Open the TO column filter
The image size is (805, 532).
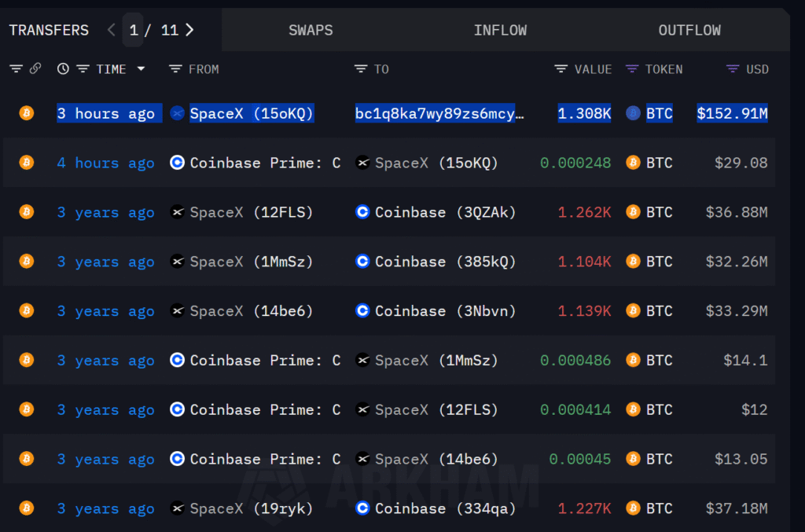click(361, 68)
